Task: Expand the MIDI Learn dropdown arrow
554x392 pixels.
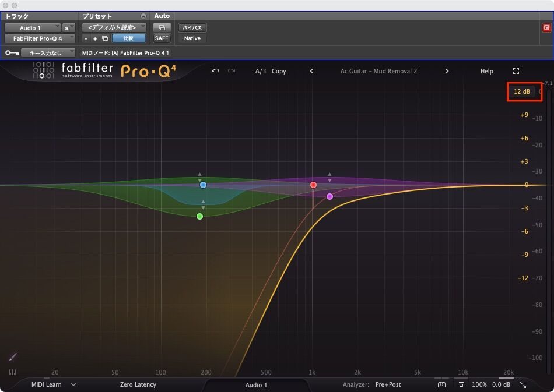Action: point(73,384)
